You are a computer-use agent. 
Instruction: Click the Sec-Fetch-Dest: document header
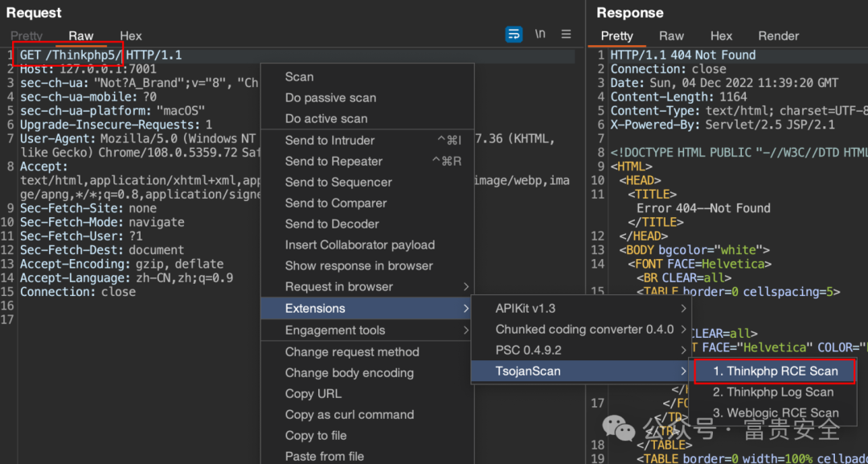[102, 250]
